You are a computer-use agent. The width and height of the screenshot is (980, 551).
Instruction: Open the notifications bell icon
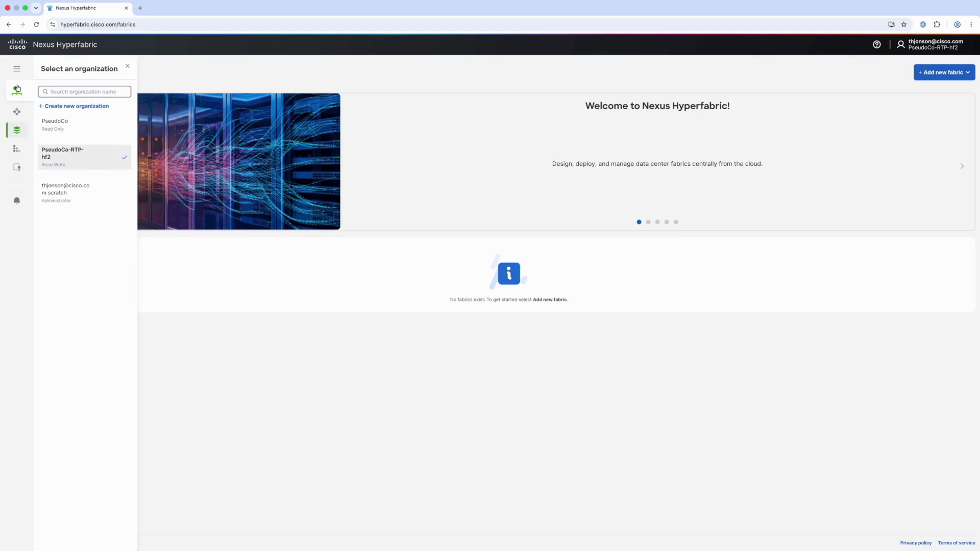point(17,201)
